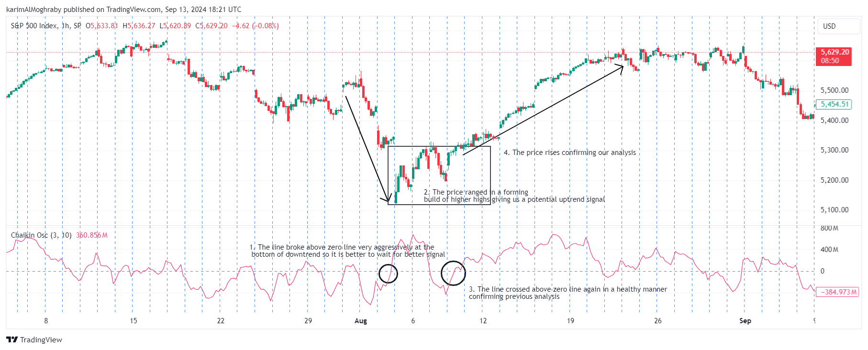Click the price axis label 5,400.00

(835, 120)
